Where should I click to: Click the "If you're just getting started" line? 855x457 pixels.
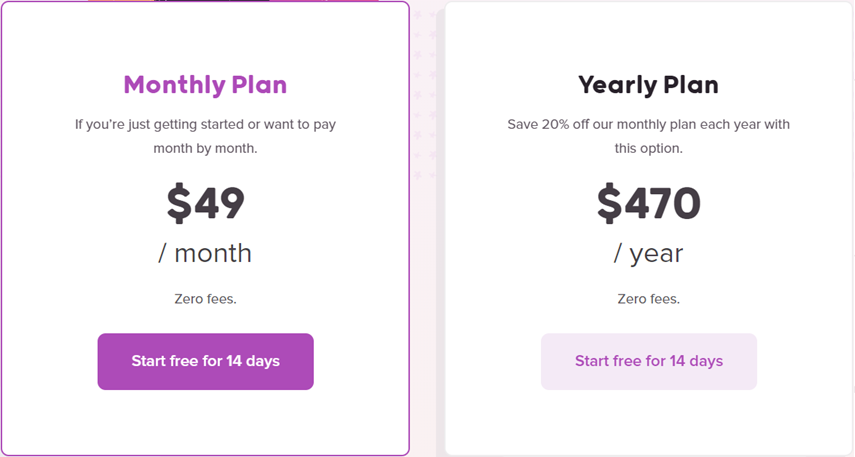point(205,125)
